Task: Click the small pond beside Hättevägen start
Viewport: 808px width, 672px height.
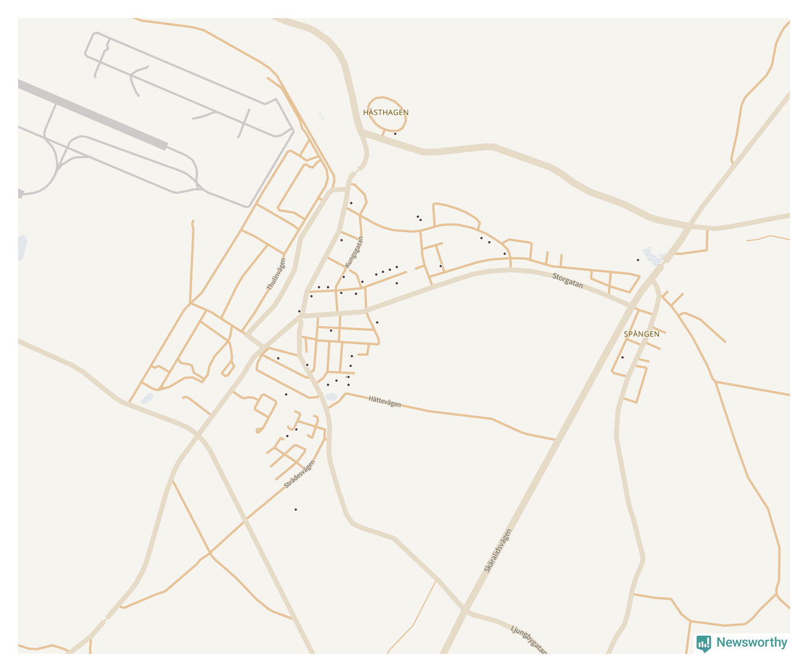Action: (x=331, y=397)
